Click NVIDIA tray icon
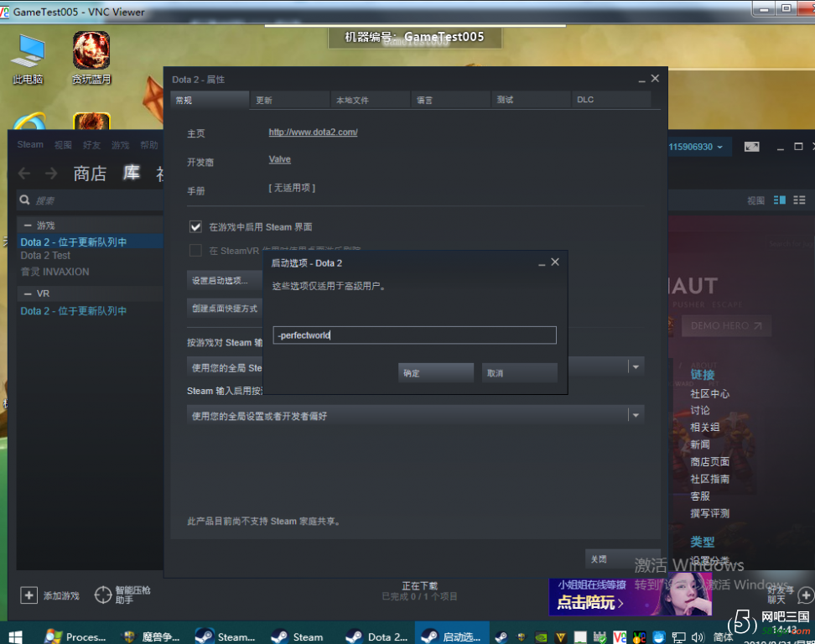This screenshot has height=644, width=815. pyautogui.click(x=541, y=637)
